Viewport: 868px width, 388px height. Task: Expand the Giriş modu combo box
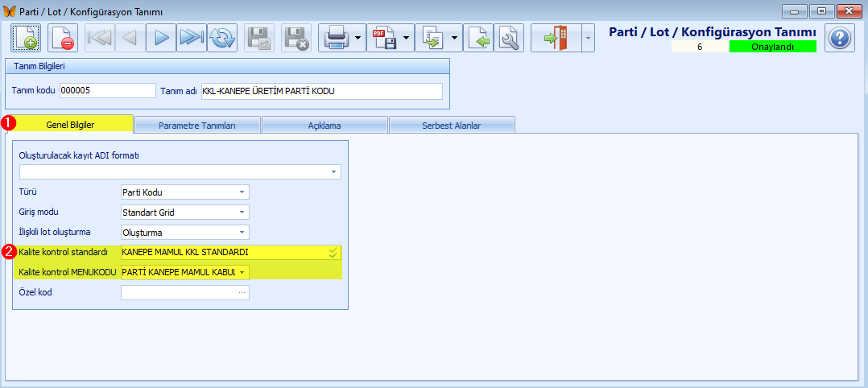point(241,212)
